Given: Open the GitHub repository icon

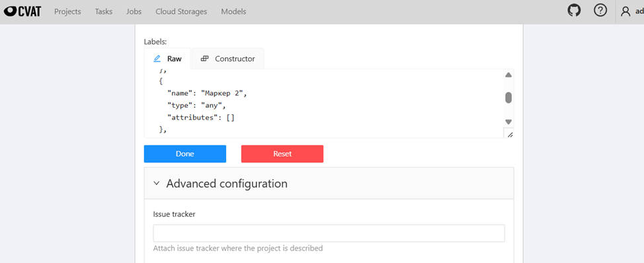Looking at the screenshot, I should tap(574, 11).
